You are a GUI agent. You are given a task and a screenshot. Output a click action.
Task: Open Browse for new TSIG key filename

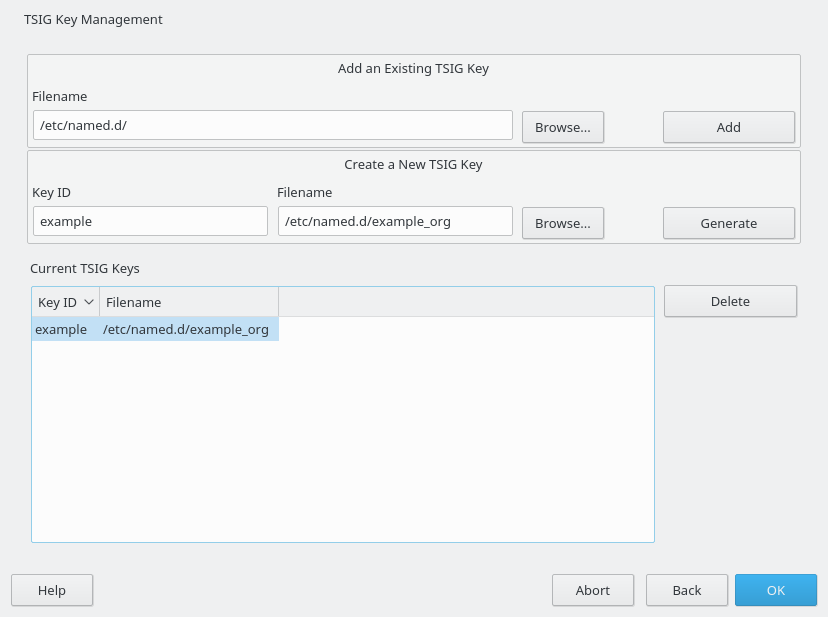562,223
